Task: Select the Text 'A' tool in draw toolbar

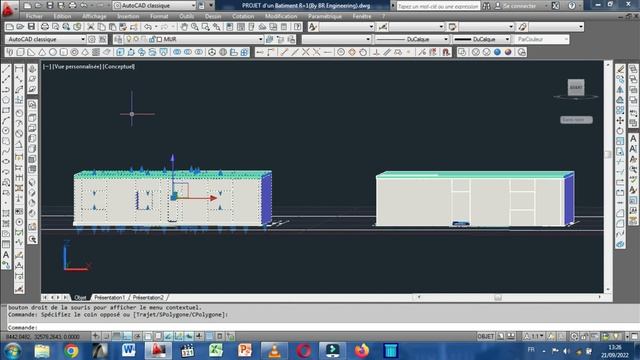Action: (6, 255)
